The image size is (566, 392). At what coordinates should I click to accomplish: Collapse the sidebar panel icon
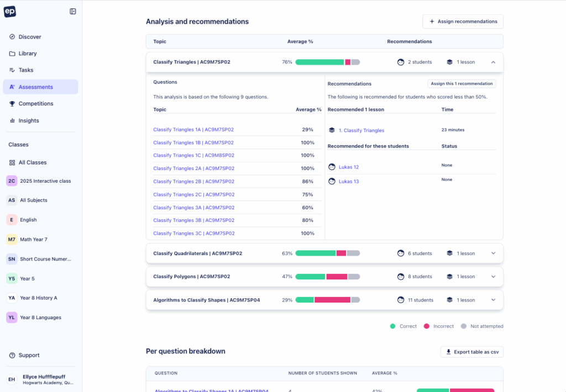point(73,12)
